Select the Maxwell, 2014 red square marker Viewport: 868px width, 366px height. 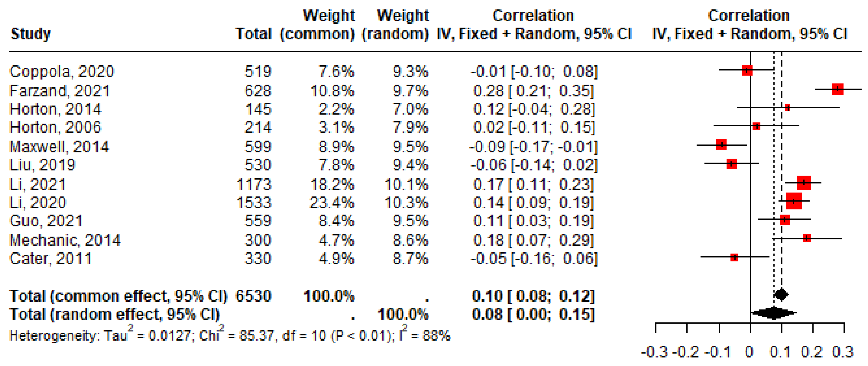coord(721,145)
